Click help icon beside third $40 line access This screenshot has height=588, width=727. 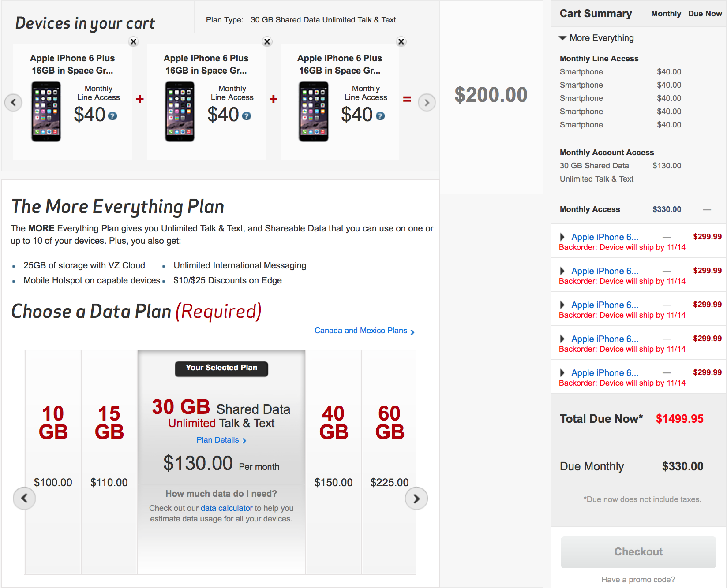pos(380,116)
